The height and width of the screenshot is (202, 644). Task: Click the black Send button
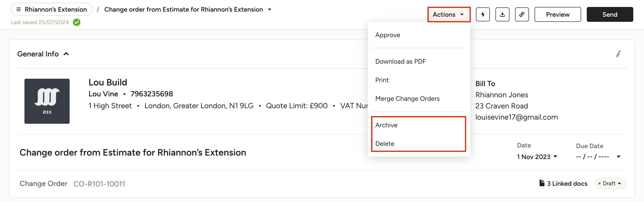610,14
